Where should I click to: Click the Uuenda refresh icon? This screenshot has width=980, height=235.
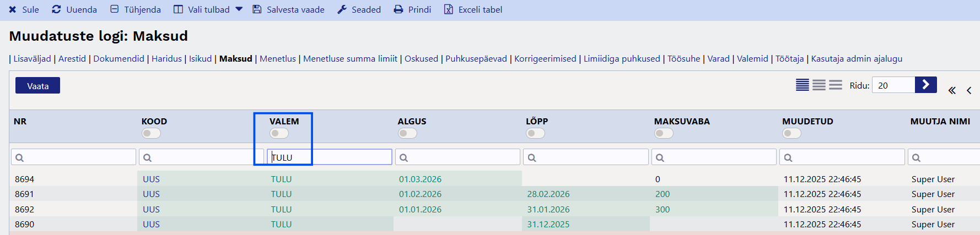[56, 9]
